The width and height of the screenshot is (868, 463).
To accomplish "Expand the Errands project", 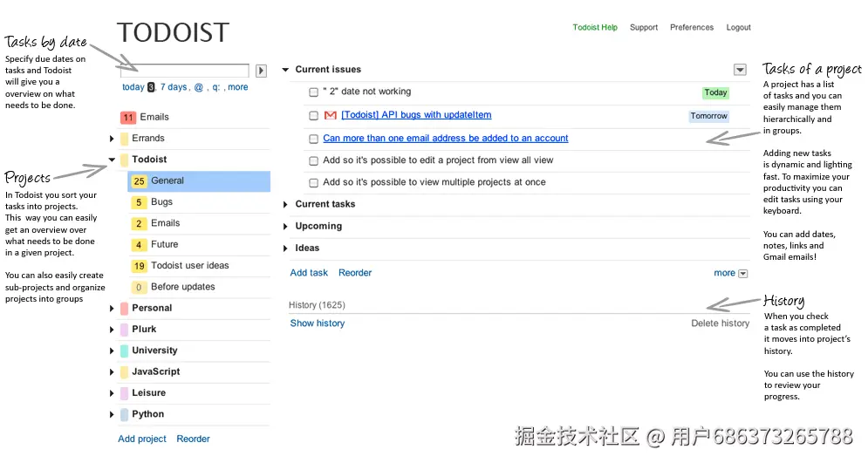I will 112,139.
